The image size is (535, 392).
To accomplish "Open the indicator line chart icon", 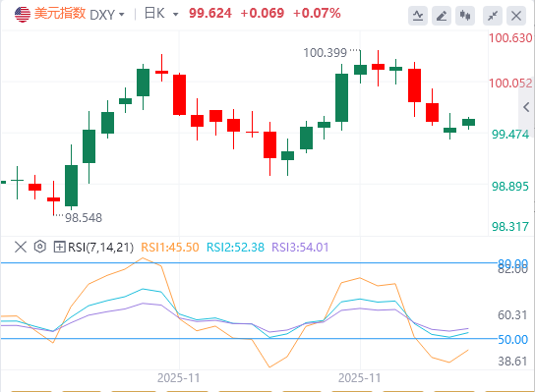I will pos(418,16).
